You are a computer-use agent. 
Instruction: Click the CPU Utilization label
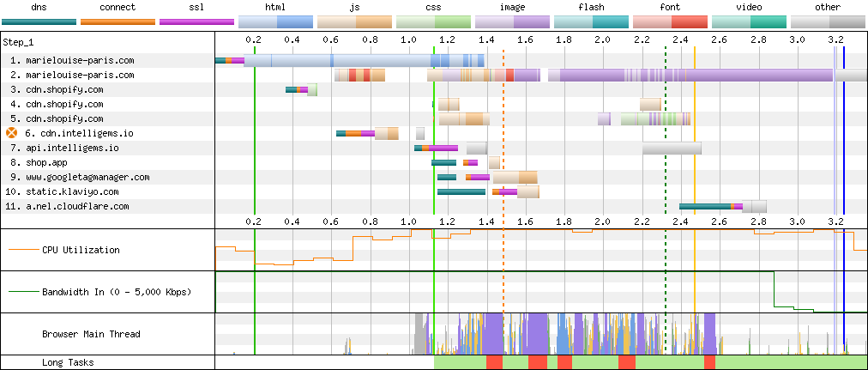click(81, 250)
